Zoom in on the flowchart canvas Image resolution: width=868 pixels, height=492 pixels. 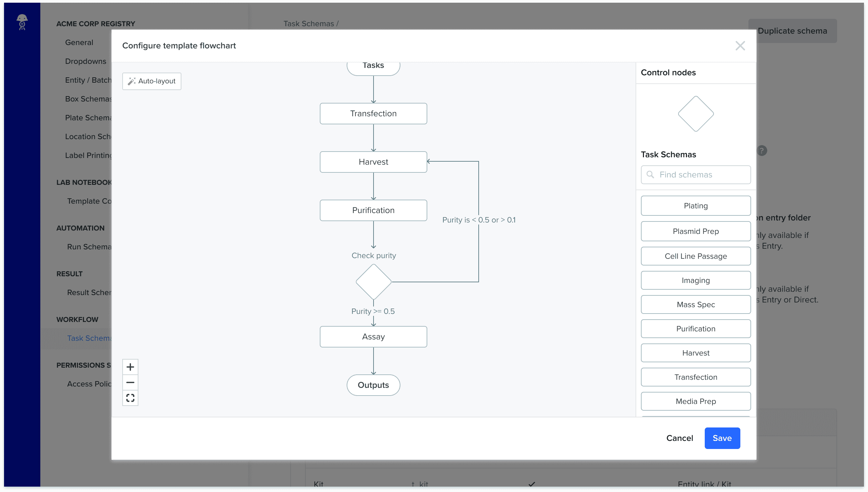point(130,367)
